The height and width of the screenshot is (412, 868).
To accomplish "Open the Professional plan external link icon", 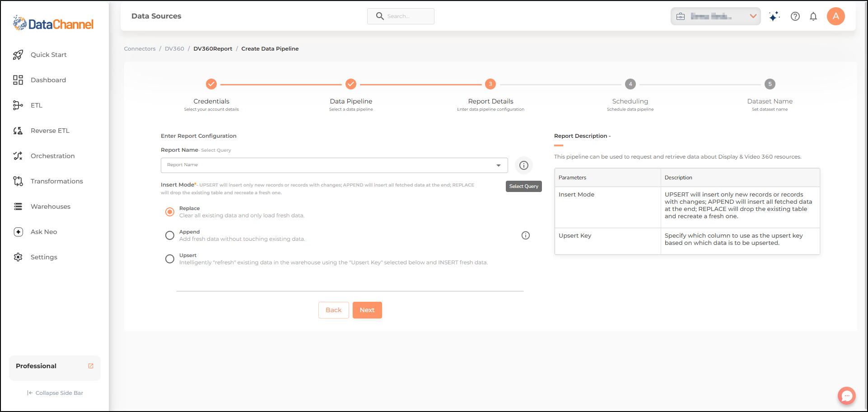I will click(91, 366).
